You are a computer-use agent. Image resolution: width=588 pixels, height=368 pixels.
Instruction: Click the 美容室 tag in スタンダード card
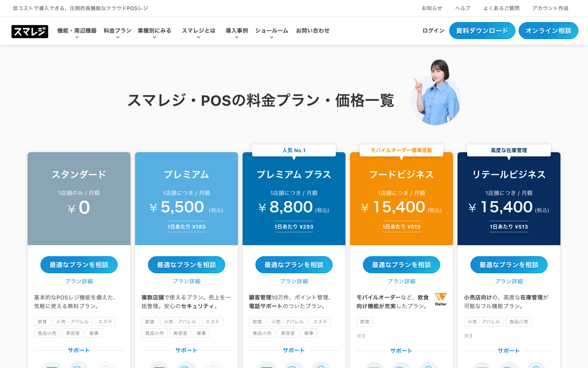(x=73, y=333)
